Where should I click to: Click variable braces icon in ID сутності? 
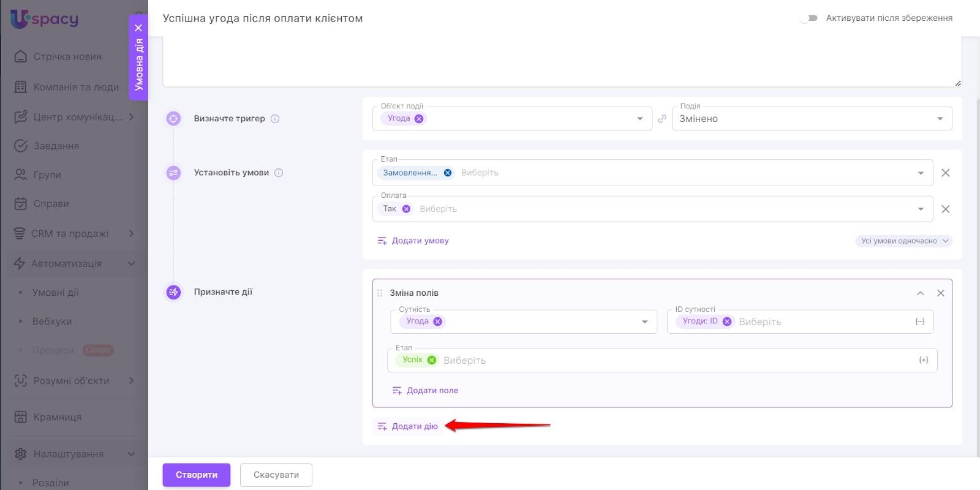tap(919, 322)
